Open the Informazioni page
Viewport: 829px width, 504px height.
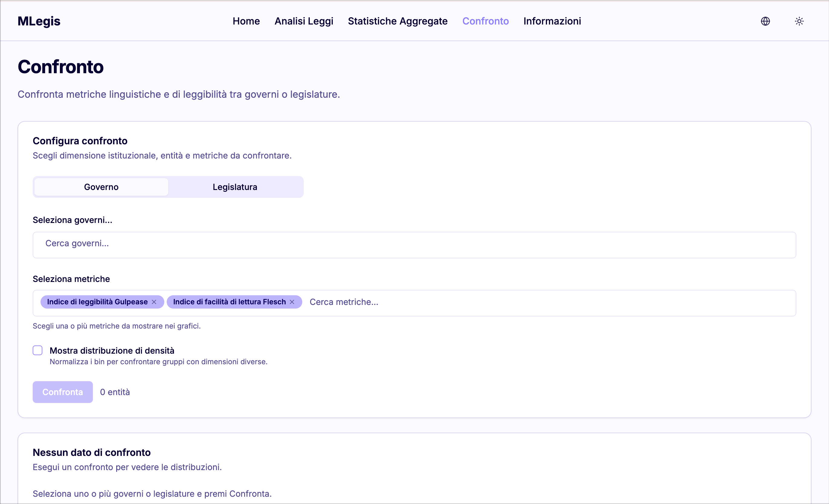(x=552, y=21)
